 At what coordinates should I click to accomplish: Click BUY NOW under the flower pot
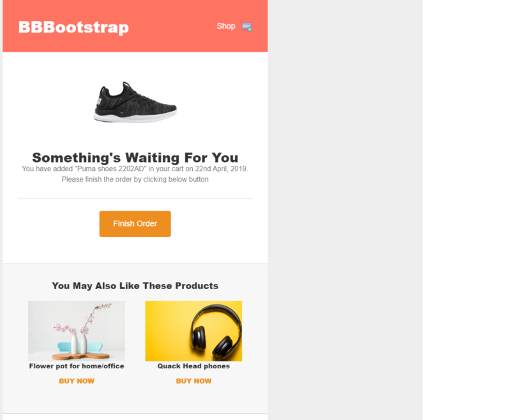pos(77,381)
